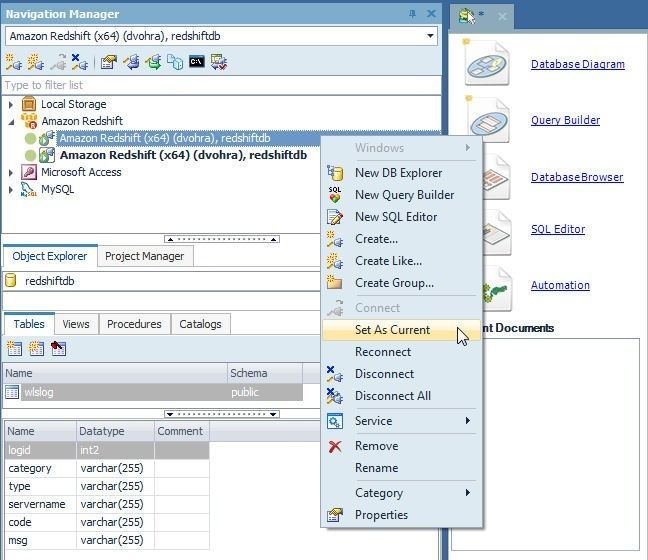Click the Database Diagram document icon

tap(486, 64)
